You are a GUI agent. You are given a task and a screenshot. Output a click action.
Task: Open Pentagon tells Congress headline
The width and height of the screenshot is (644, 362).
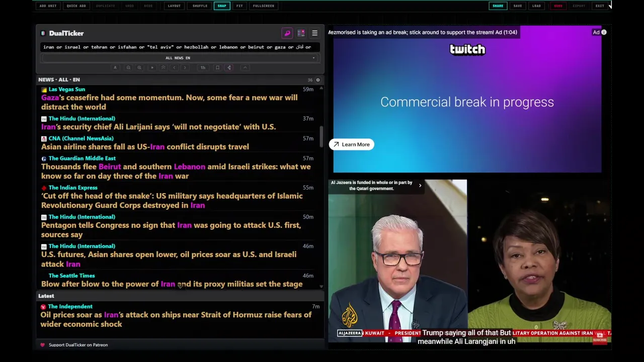171,230
